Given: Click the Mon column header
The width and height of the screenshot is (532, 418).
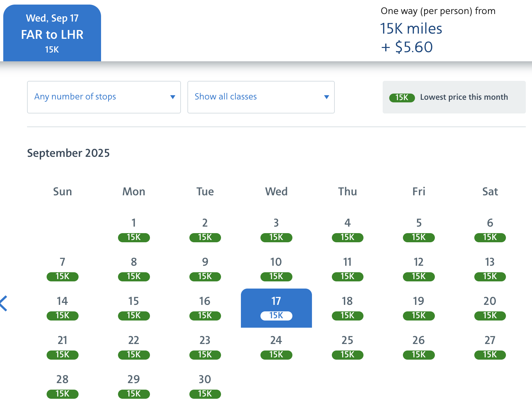Looking at the screenshot, I should point(134,191).
